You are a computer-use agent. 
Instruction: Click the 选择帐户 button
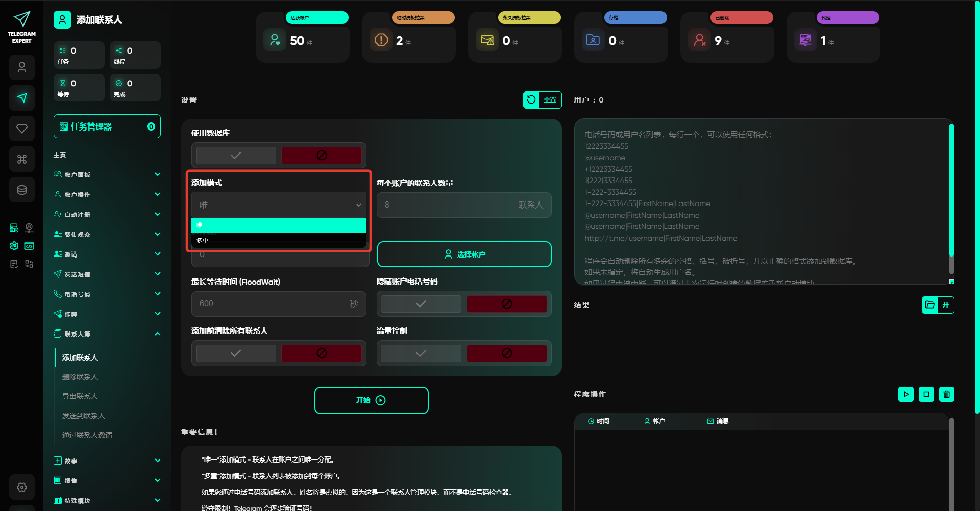pos(464,254)
